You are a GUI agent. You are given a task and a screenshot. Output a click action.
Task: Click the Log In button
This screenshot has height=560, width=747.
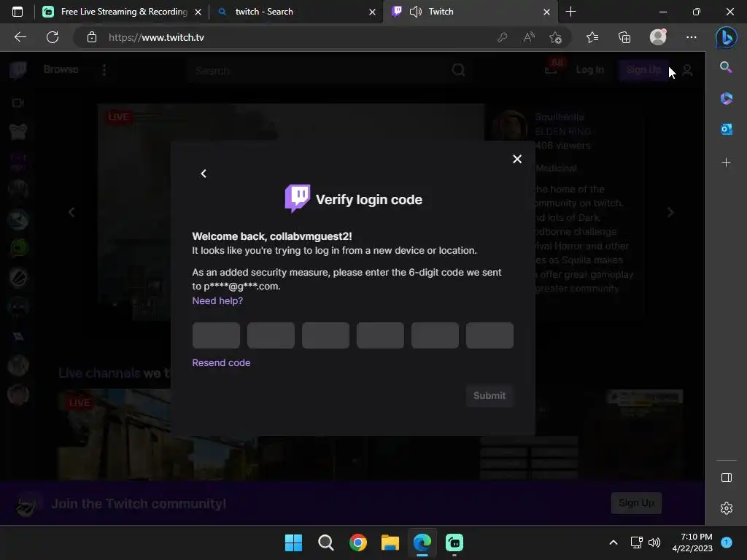point(589,70)
